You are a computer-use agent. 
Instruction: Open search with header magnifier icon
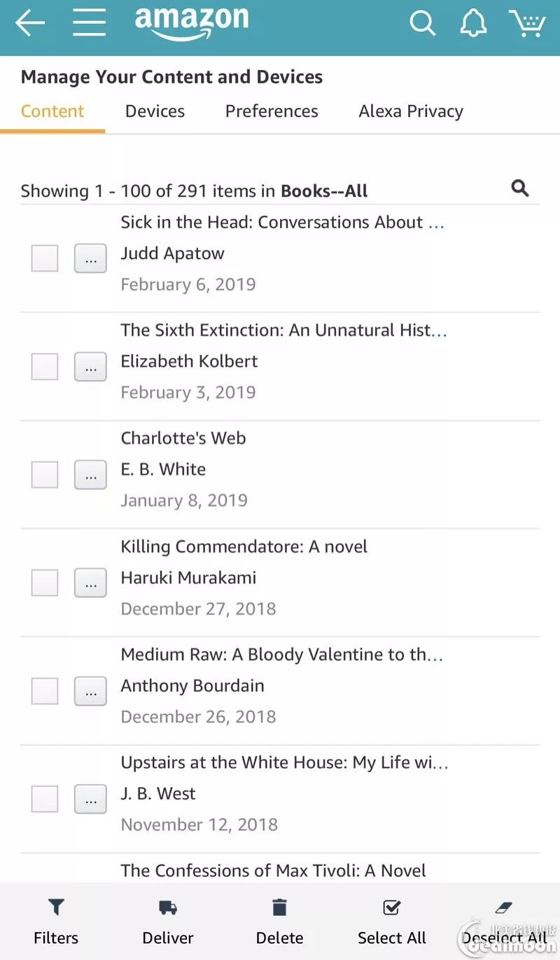point(423,23)
